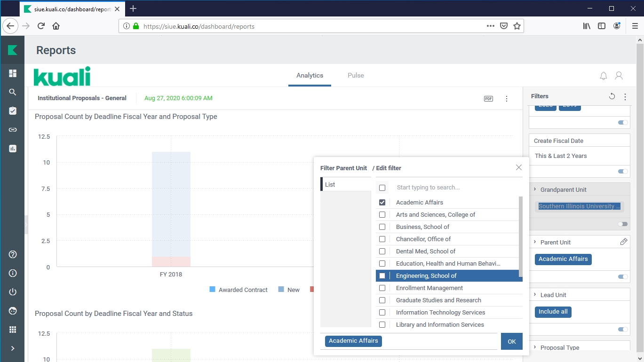Switch to the Pulse tab
This screenshot has height=362, width=644.
tap(356, 76)
